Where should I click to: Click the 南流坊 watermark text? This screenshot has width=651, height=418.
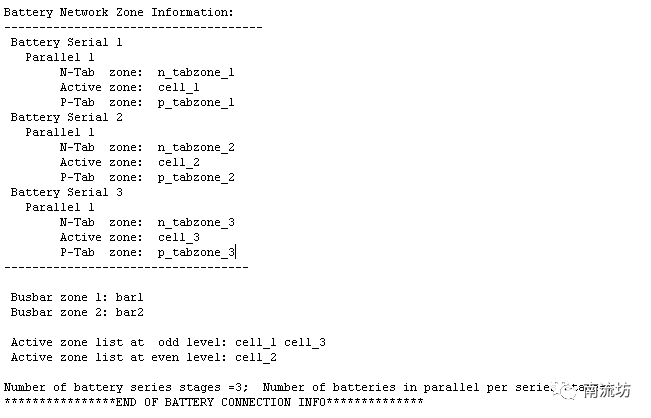point(609,388)
